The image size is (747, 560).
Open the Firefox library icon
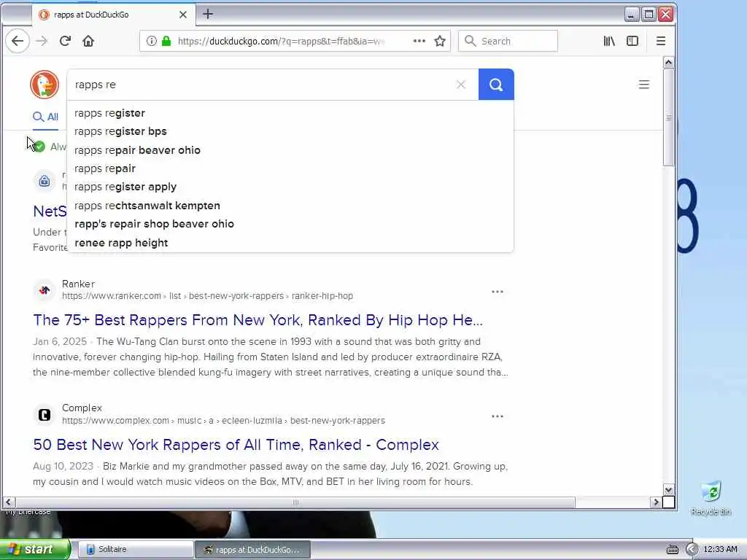[x=609, y=41]
